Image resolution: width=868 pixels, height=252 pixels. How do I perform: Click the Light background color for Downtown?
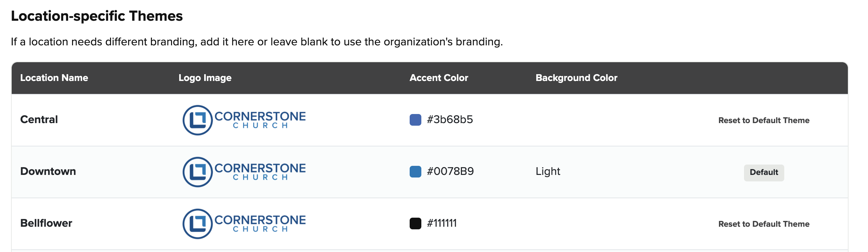(548, 171)
